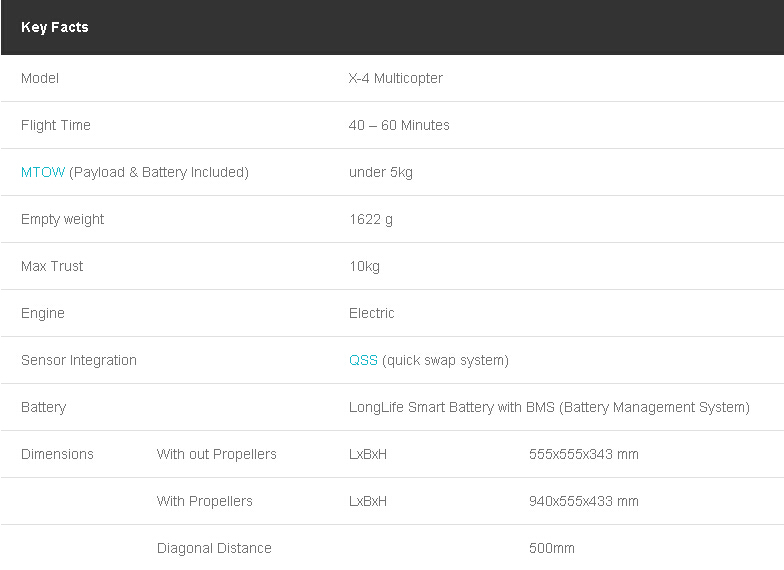
Task: Select the With out Propellers cell
Action: click(216, 454)
